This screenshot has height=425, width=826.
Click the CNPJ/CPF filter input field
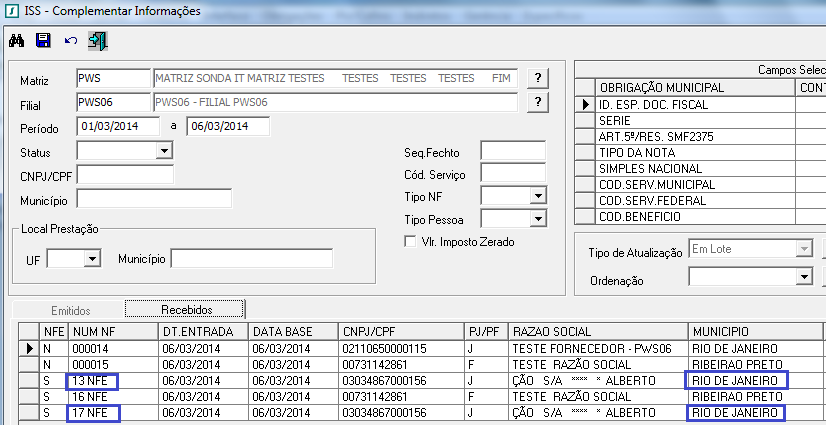[x=125, y=175]
